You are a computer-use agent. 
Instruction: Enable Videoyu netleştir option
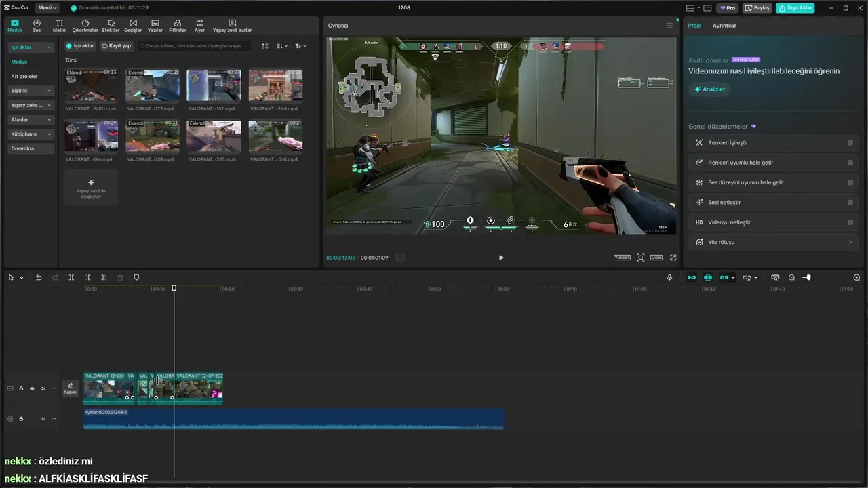click(850, 222)
